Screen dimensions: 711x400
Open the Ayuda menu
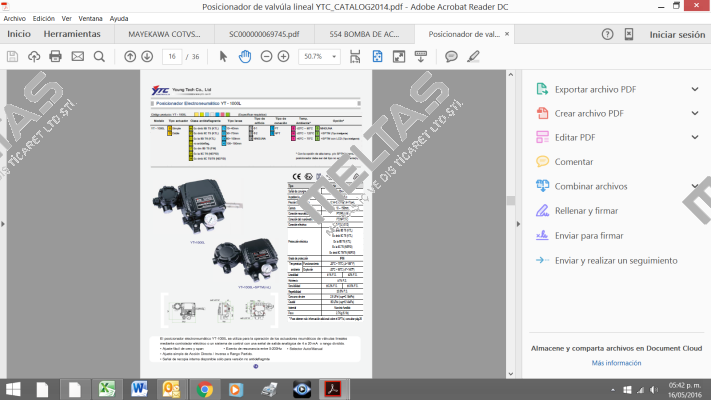click(119, 19)
